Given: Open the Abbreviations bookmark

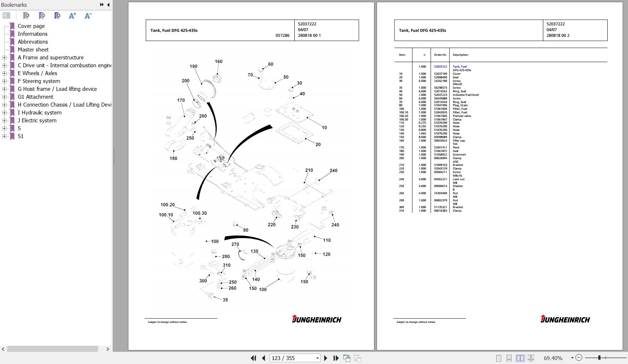Looking at the screenshot, I should tap(33, 42).
